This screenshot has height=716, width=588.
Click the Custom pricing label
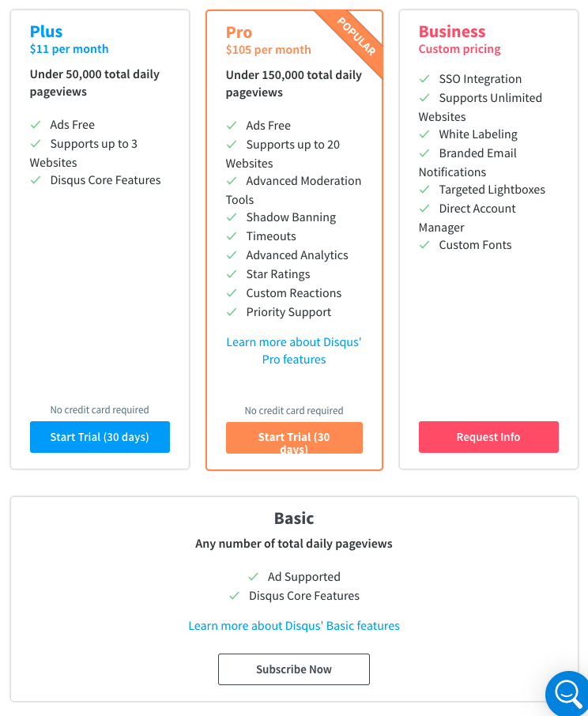tap(460, 49)
